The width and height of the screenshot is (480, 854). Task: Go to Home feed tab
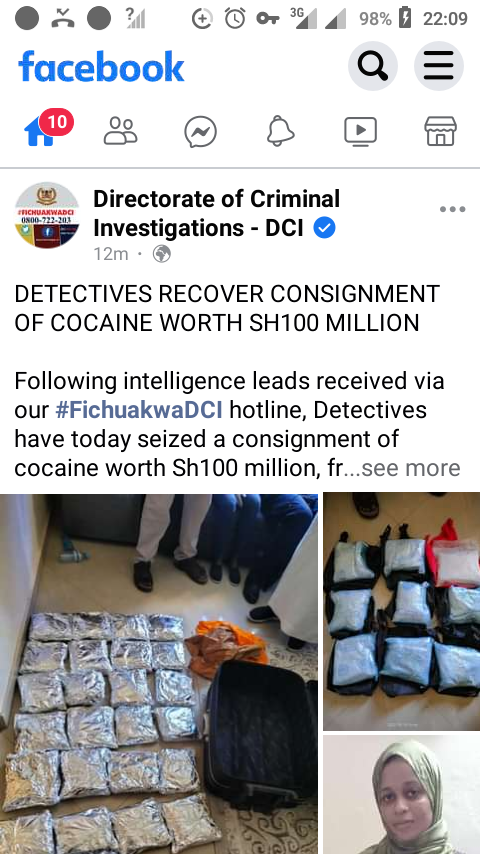pos(40,131)
